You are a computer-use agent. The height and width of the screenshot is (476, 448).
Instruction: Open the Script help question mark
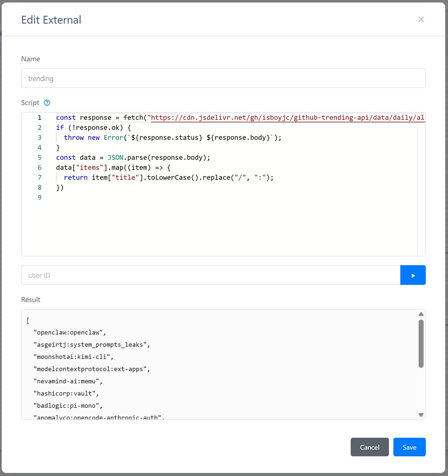pyautogui.click(x=47, y=103)
